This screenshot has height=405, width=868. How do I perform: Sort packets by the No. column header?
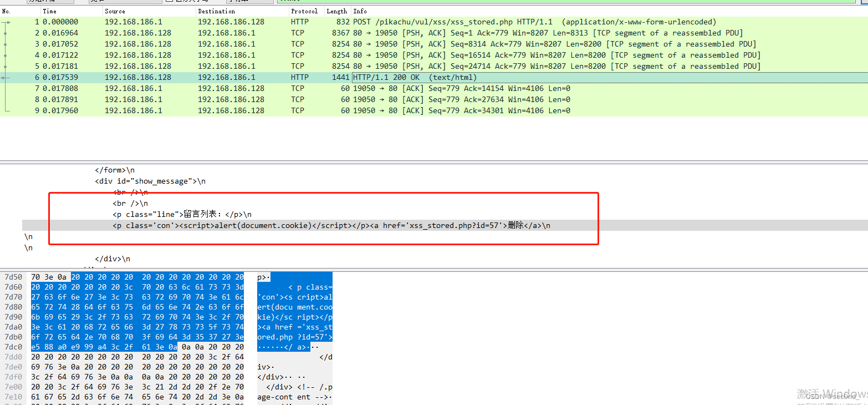click(7, 11)
